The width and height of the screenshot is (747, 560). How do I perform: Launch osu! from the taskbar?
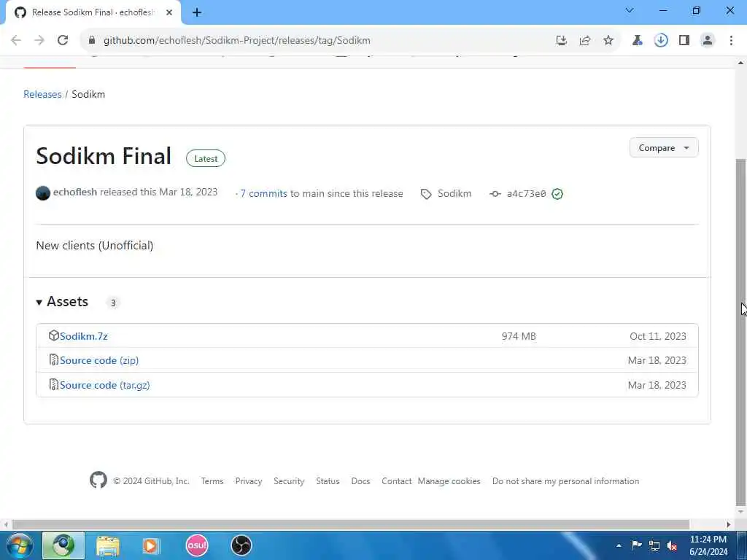[x=197, y=545]
